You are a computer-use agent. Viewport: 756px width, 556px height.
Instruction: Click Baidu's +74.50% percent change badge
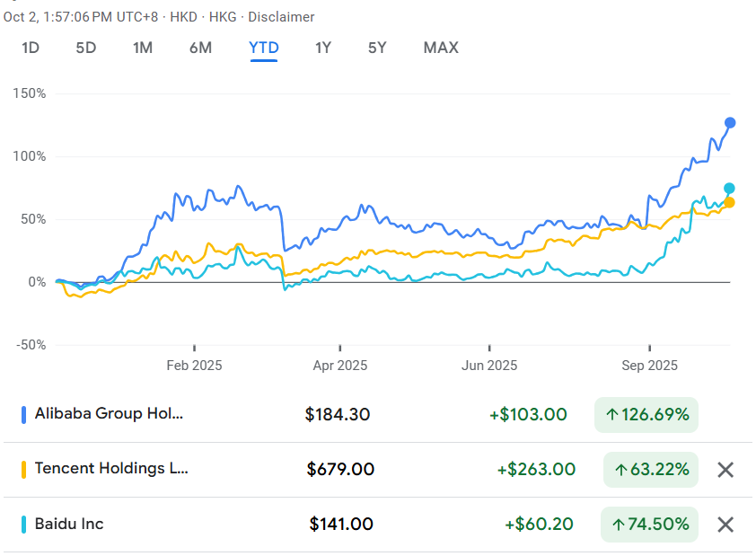651,525
